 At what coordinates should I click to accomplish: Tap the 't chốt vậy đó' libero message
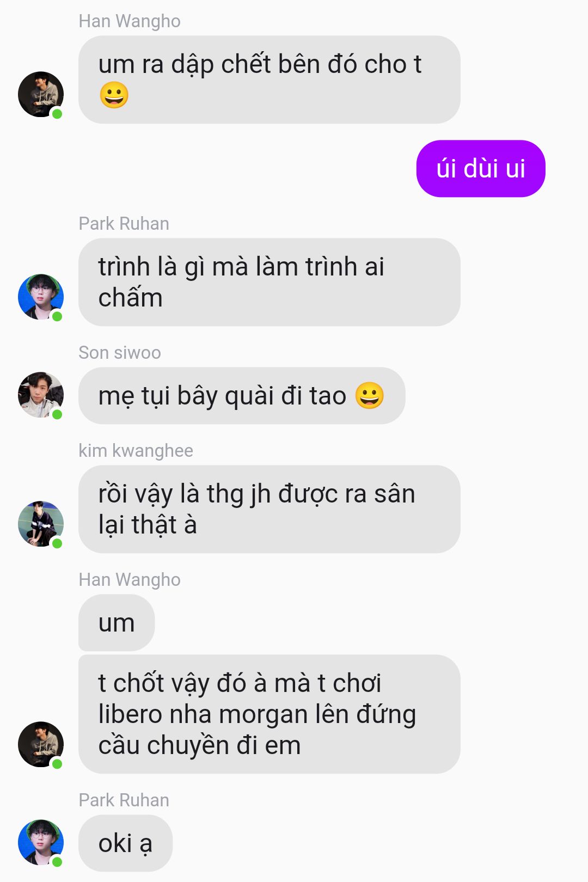click(x=269, y=714)
